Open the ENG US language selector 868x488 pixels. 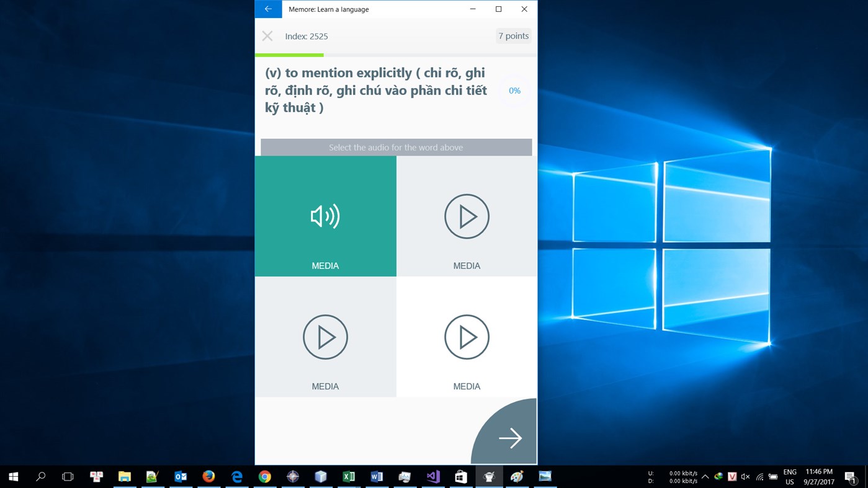coord(789,477)
